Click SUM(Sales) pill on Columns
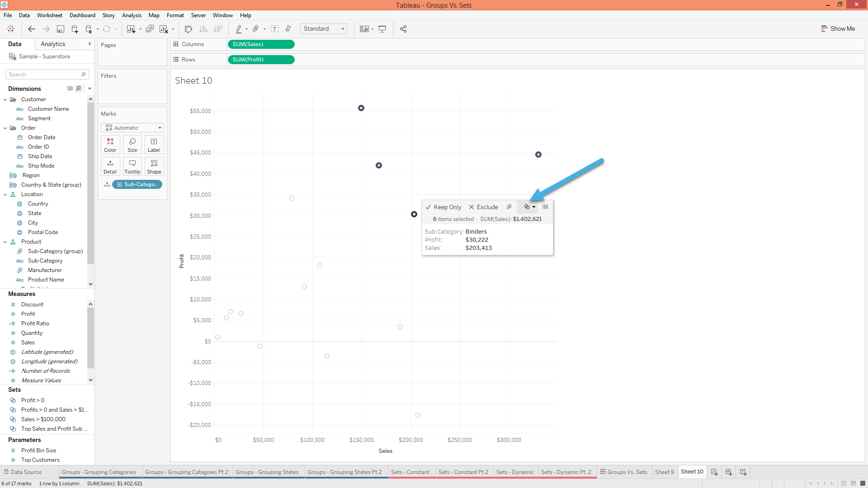This screenshot has height=488, width=868. coord(261,44)
